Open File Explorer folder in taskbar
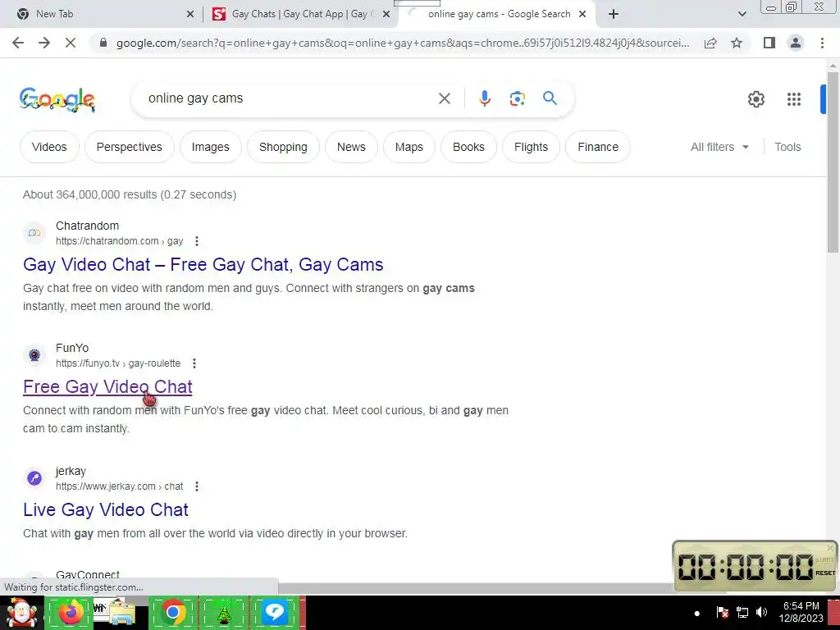 [121, 613]
